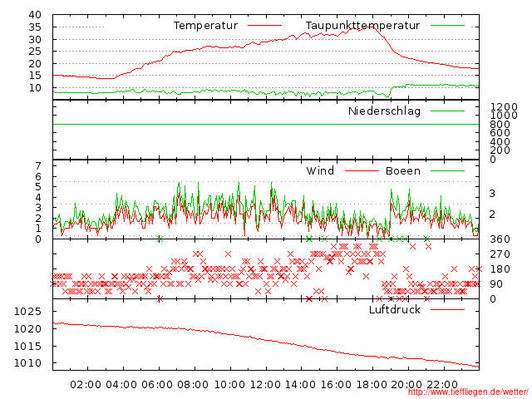Click the 02:00 time axis label
The image size is (532, 399).
pos(86,385)
